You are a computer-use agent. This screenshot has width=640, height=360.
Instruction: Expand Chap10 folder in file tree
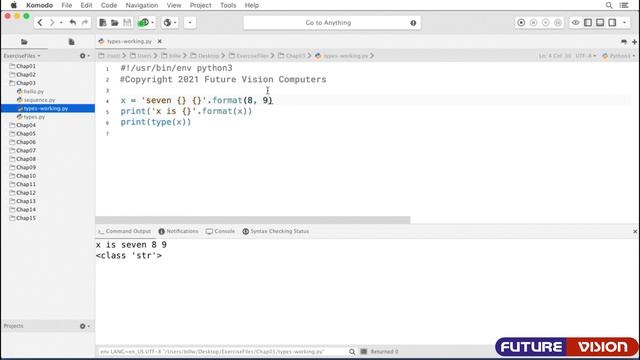pyautogui.click(x=22, y=176)
